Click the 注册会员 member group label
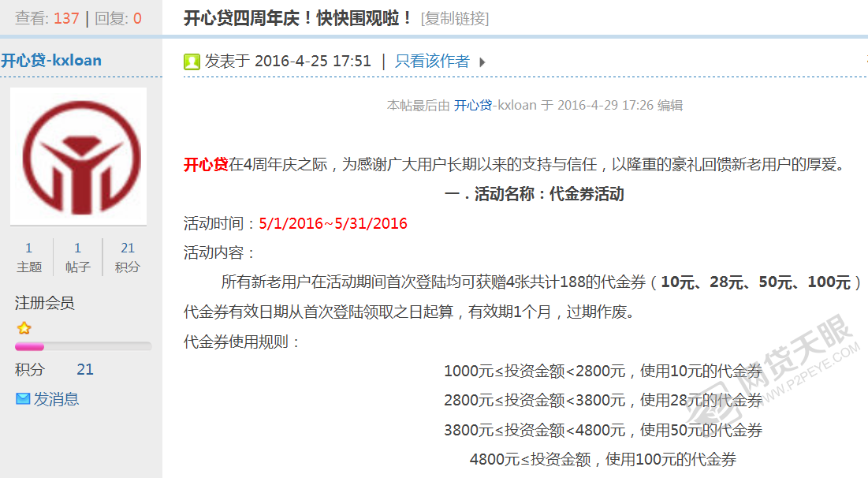 point(44,303)
